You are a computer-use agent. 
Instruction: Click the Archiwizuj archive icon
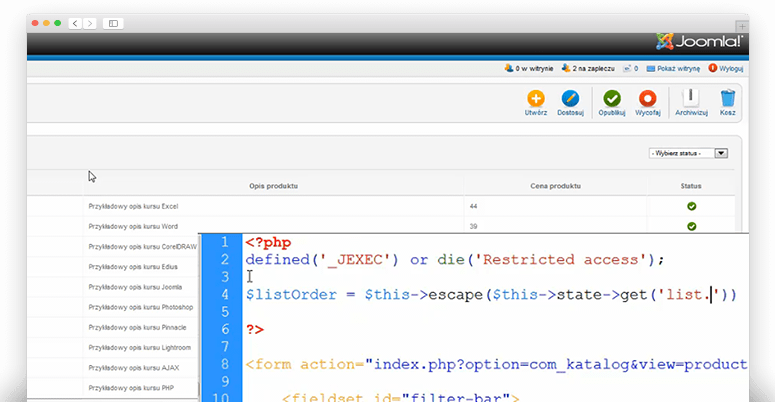pyautogui.click(x=689, y=99)
